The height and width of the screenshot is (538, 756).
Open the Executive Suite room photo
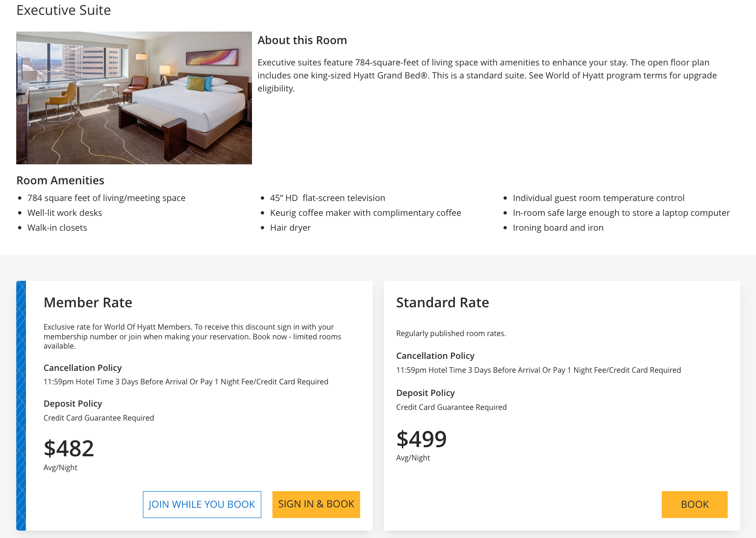click(x=134, y=97)
